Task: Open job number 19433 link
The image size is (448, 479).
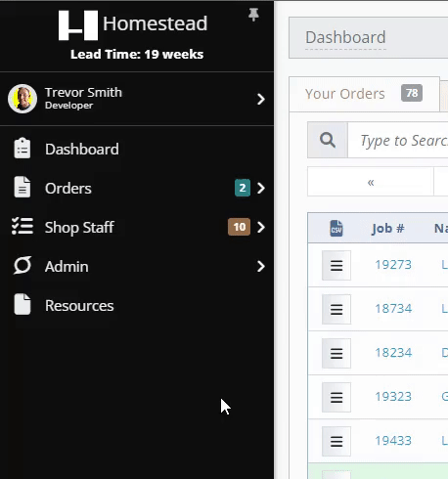Action: point(393,441)
